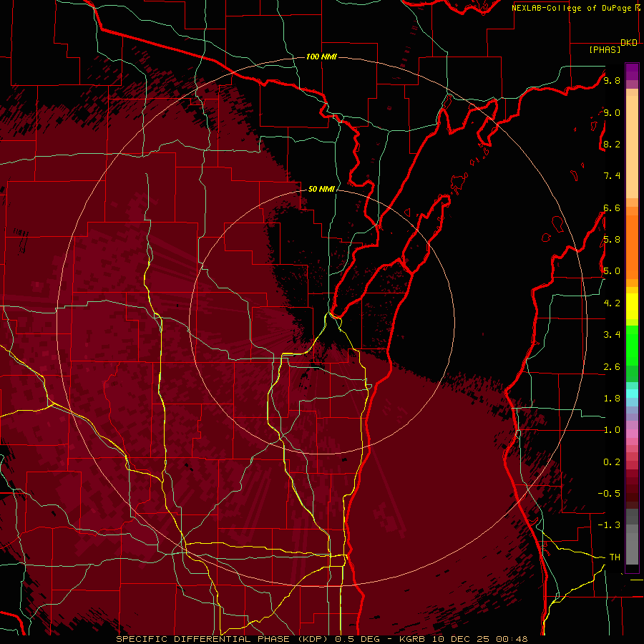Pick the light peach swatch in the color bar

[x=632, y=147]
